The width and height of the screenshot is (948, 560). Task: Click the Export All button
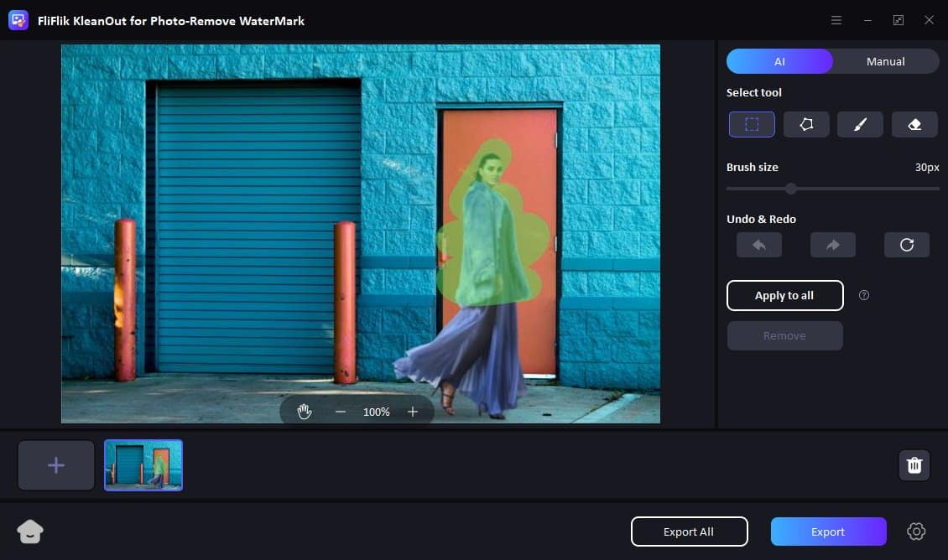689,531
